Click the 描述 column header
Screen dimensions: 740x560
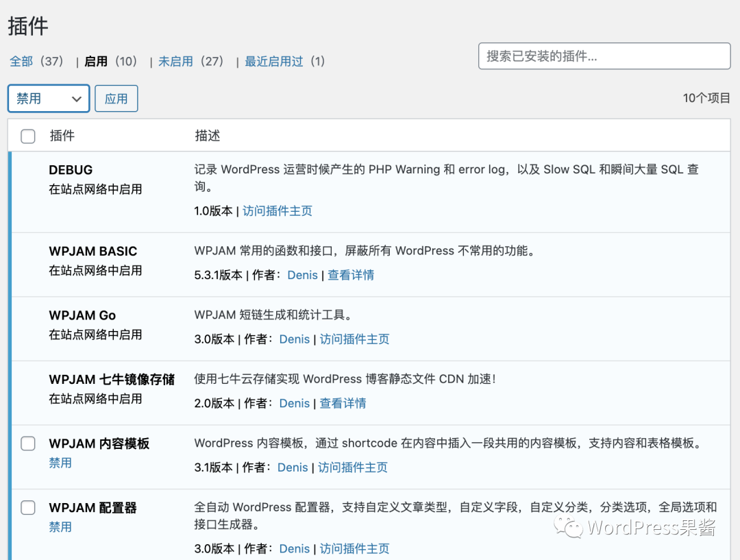click(x=208, y=136)
